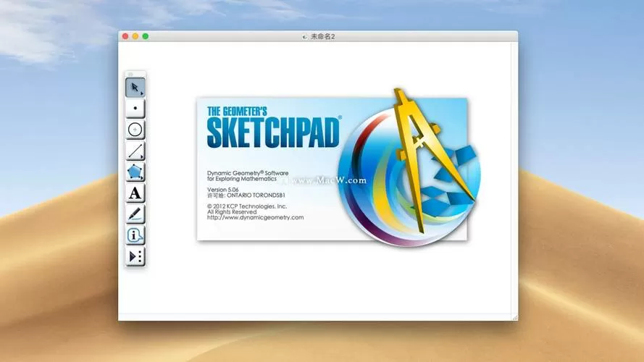
Task: Open the Custom Tools button
Action: (135, 256)
